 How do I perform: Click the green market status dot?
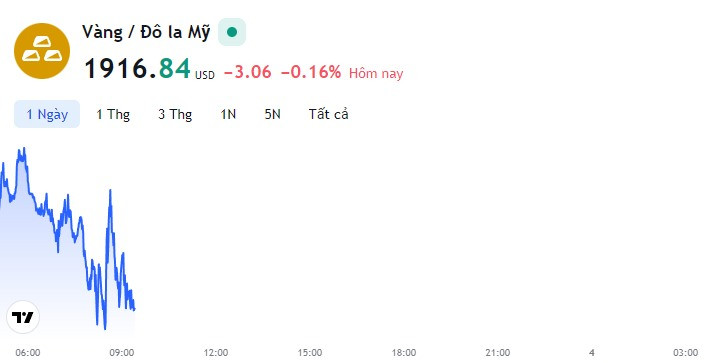(232, 32)
